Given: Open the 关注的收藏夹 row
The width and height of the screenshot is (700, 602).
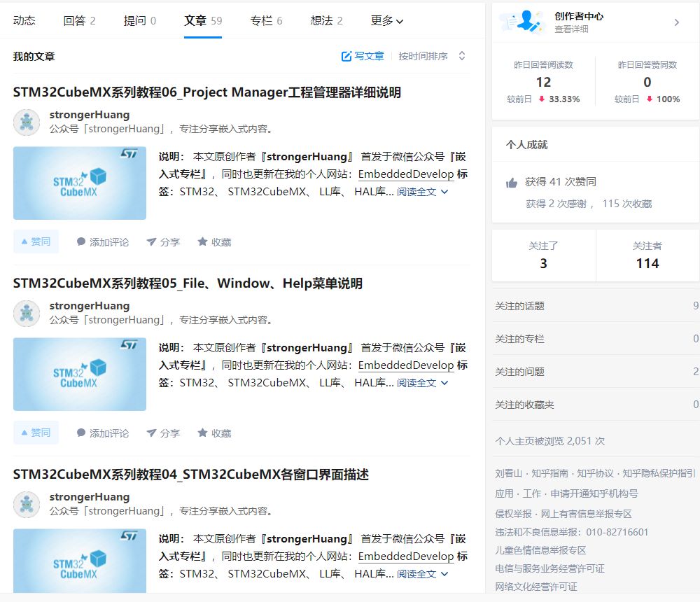Looking at the screenshot, I should click(596, 405).
